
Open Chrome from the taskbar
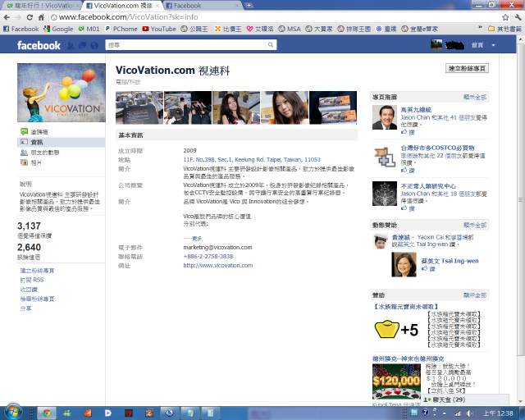(x=47, y=413)
